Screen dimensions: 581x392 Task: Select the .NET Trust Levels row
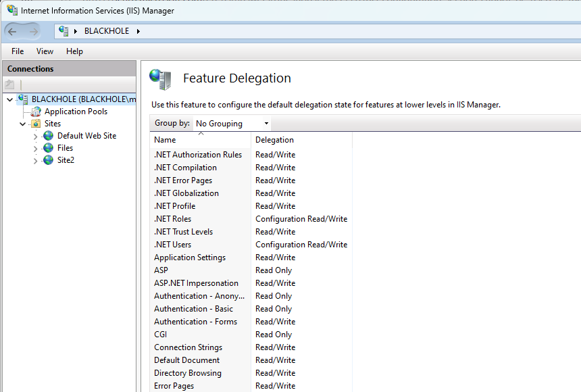251,232
